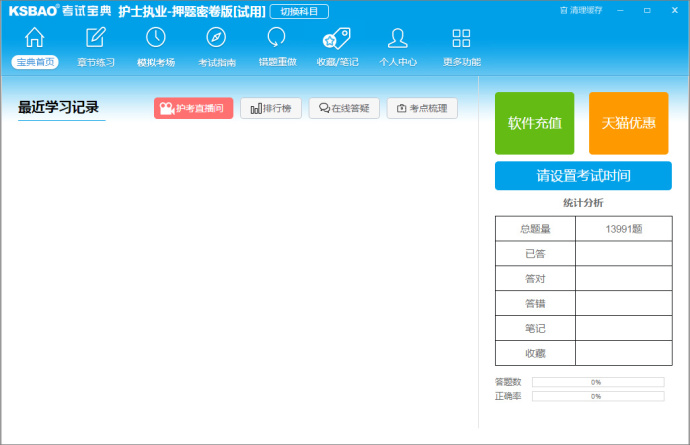Click the 答错 table cell
This screenshot has height=445, width=690.
(x=535, y=303)
